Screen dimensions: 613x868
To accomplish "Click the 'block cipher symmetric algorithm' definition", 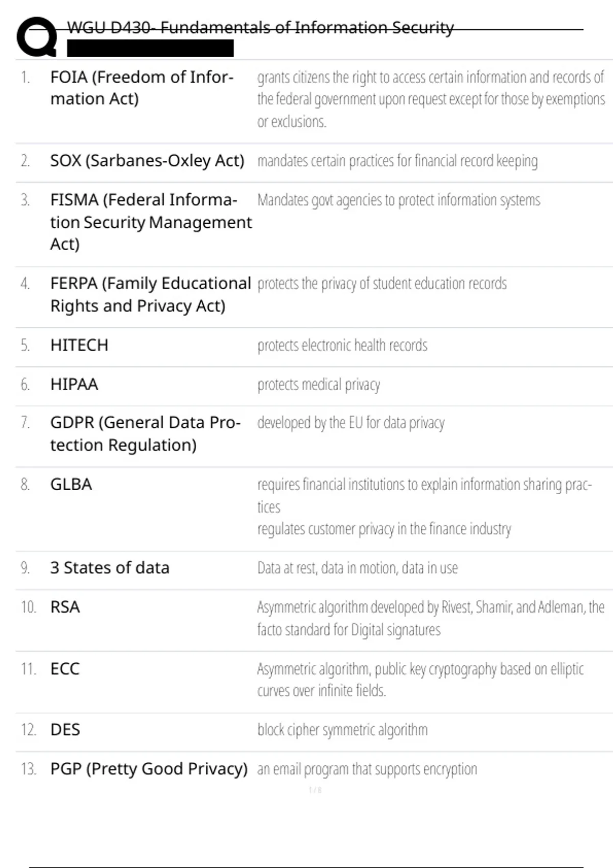I will tap(342, 730).
